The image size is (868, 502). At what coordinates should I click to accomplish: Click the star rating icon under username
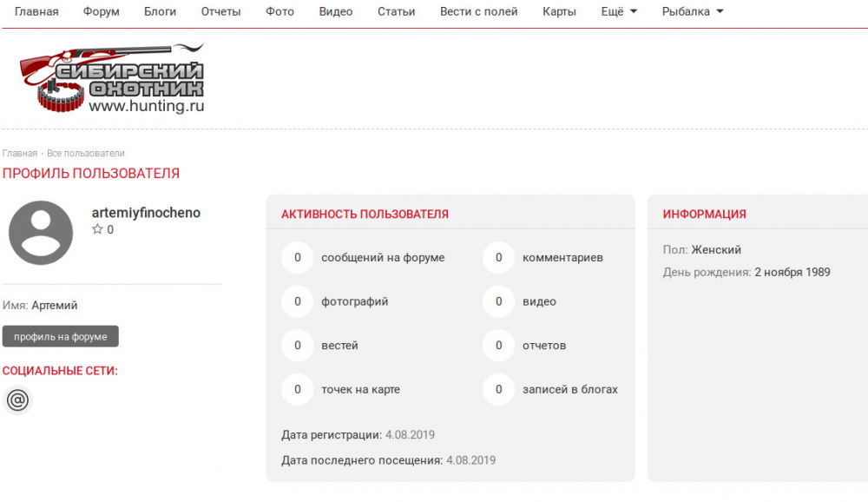click(x=97, y=230)
